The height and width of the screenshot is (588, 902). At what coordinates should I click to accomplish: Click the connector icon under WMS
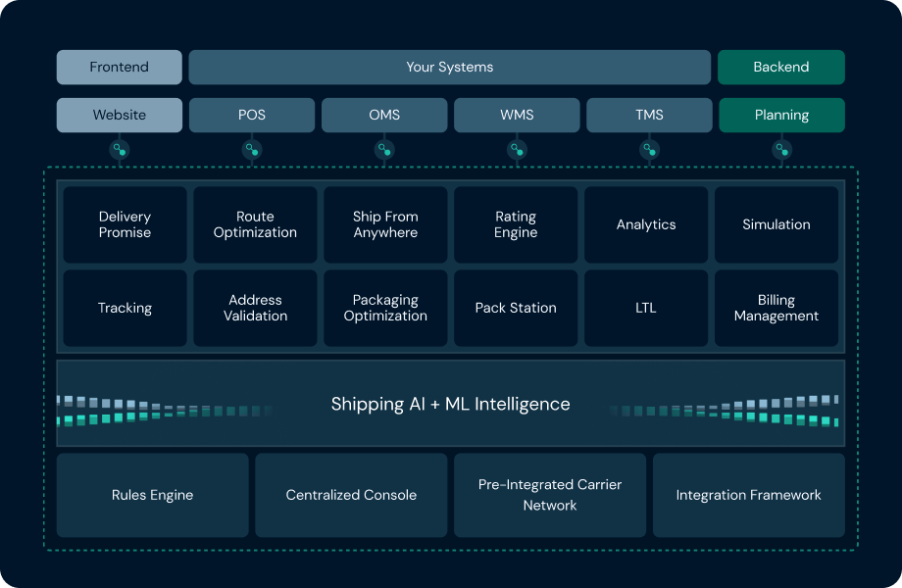(x=517, y=150)
